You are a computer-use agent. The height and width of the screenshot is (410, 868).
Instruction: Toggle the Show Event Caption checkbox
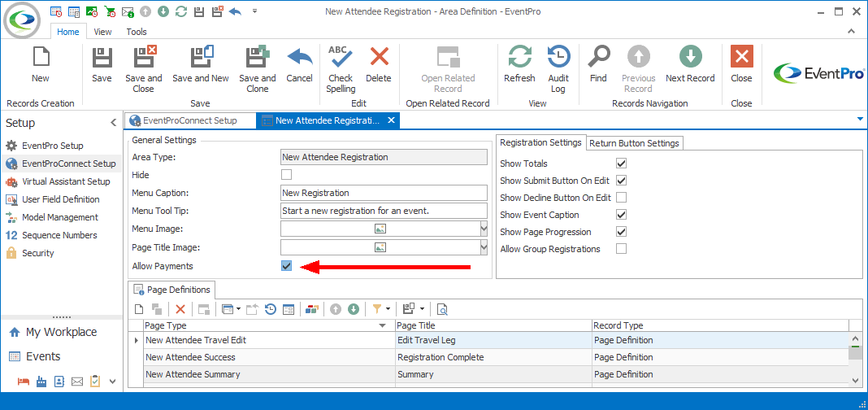click(621, 215)
